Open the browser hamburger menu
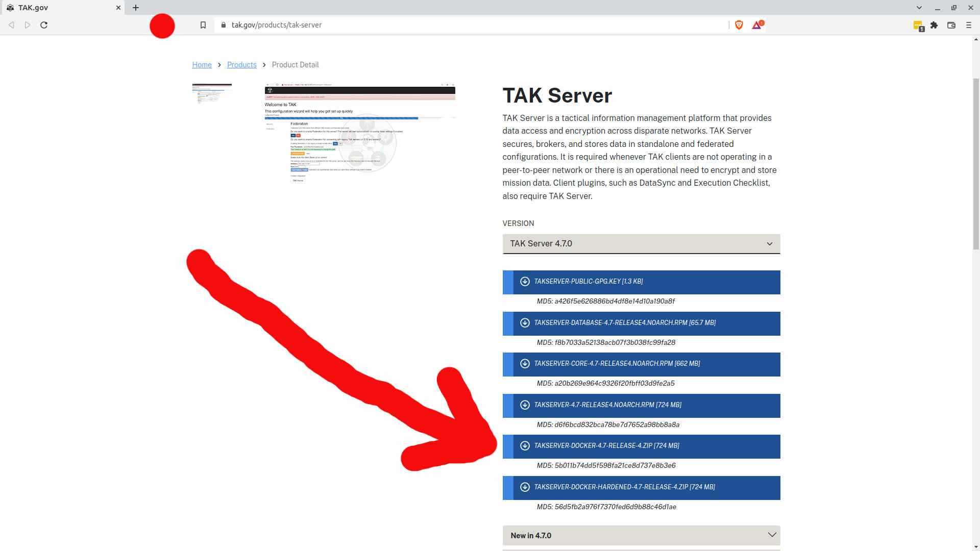The width and height of the screenshot is (980, 551). [x=969, y=25]
